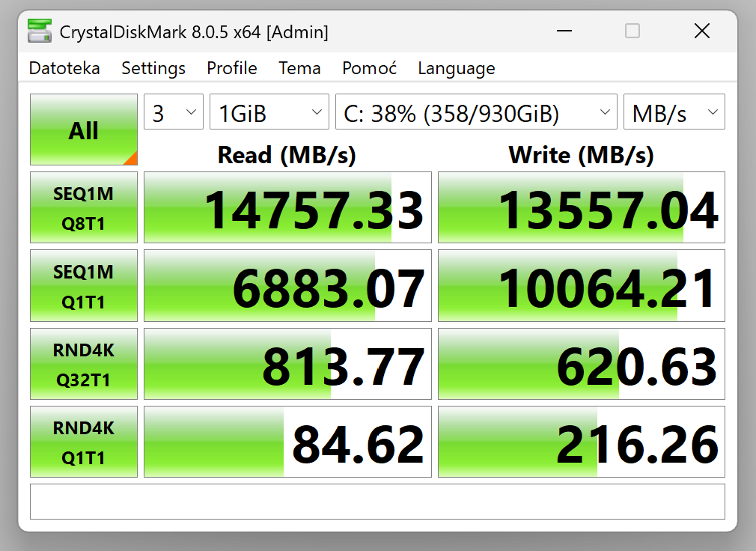Open the test count dropdown showing 3
Image resolution: width=756 pixels, height=551 pixels.
click(x=174, y=113)
